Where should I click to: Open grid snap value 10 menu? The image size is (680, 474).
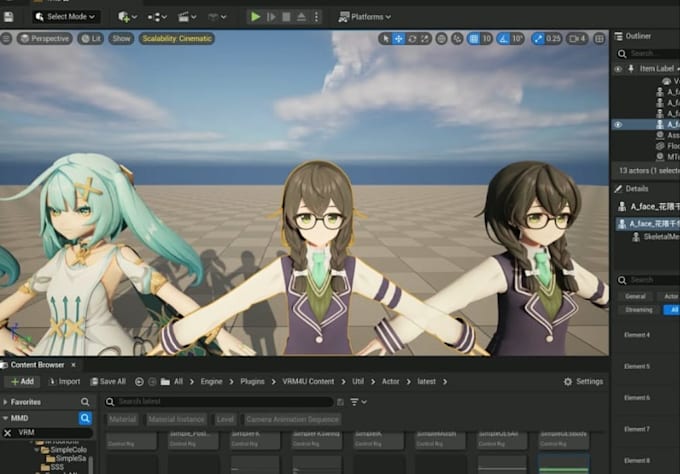[x=487, y=39]
